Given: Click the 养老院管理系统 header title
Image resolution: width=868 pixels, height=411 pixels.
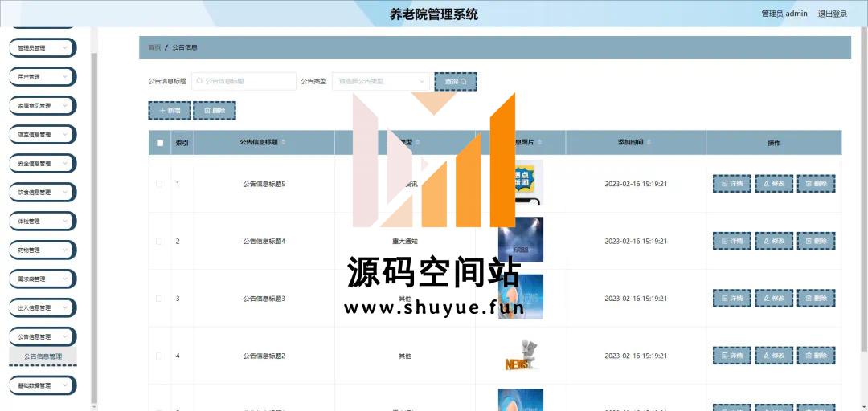Looking at the screenshot, I should (x=434, y=14).
